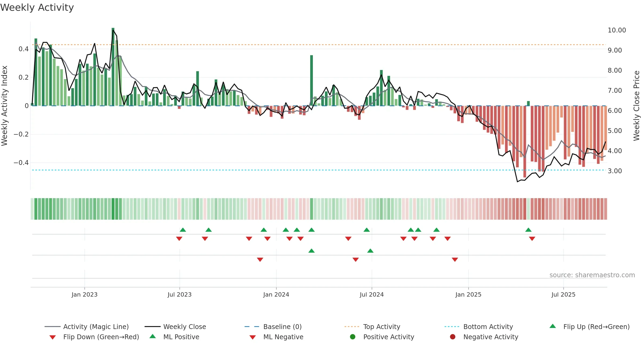Click the last flip-up green triangle in 2025
The height and width of the screenshot is (362, 644).
tap(528, 230)
